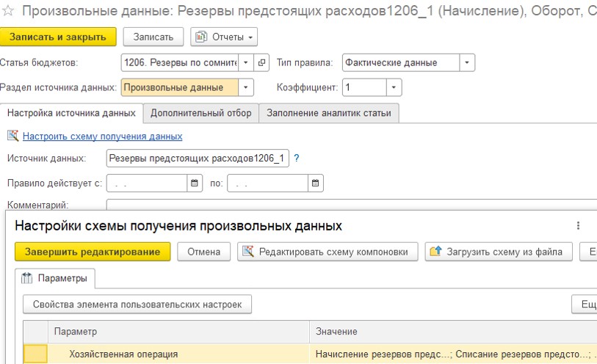Click Свойства элемента пользовательских настроек button
Screen dimensions: 597x364
click(137, 305)
